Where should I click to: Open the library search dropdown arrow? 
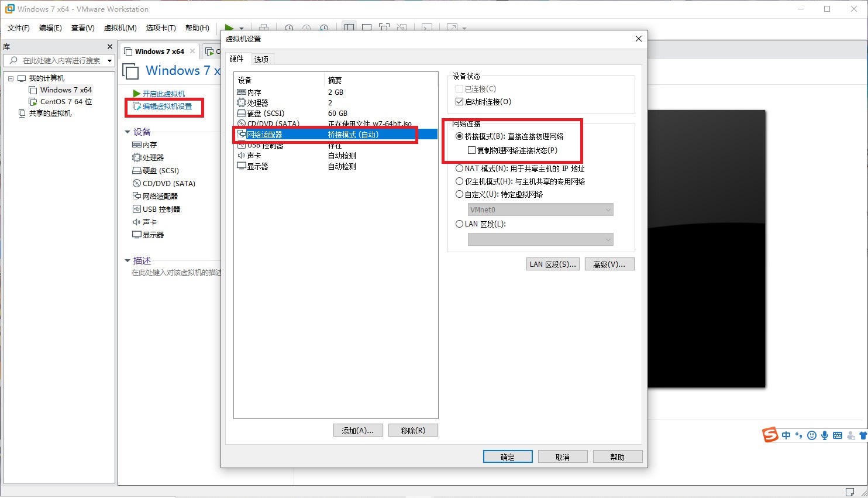pyautogui.click(x=109, y=61)
